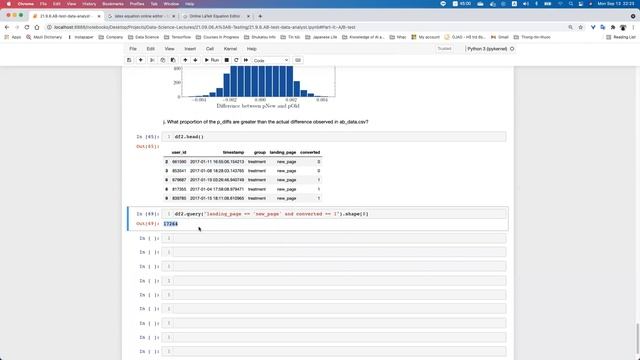Open the Data Science bookmarks folder
The width and height of the screenshot is (640, 360).
click(x=144, y=37)
